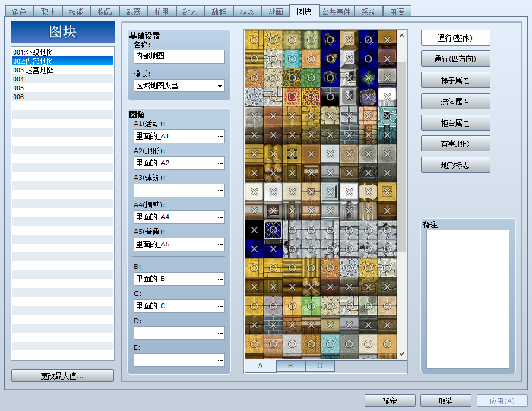
Task: Click the 通行(整体) button
Action: [455, 38]
